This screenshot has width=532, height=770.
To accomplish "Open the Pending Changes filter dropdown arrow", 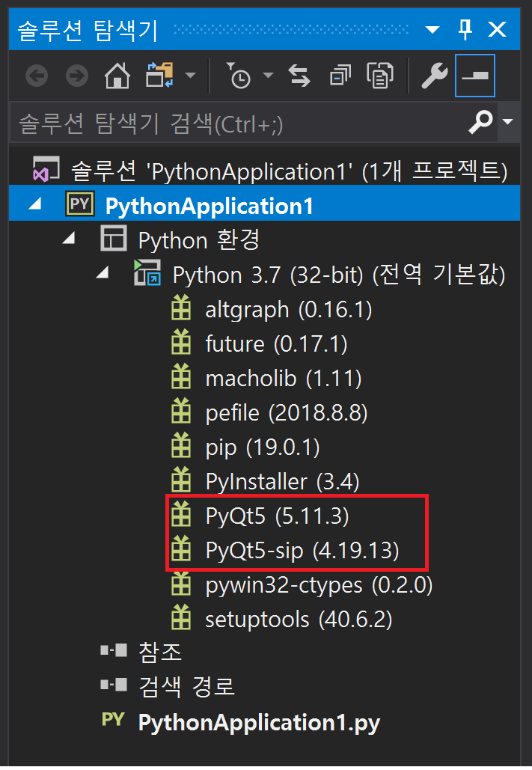I will point(268,76).
